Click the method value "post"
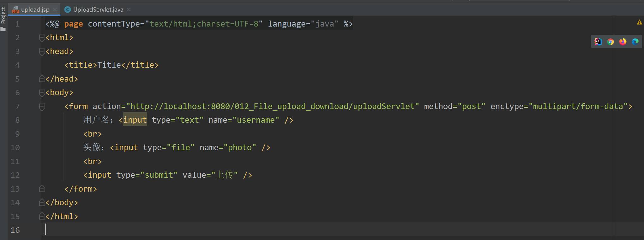The width and height of the screenshot is (644, 240). point(472,107)
